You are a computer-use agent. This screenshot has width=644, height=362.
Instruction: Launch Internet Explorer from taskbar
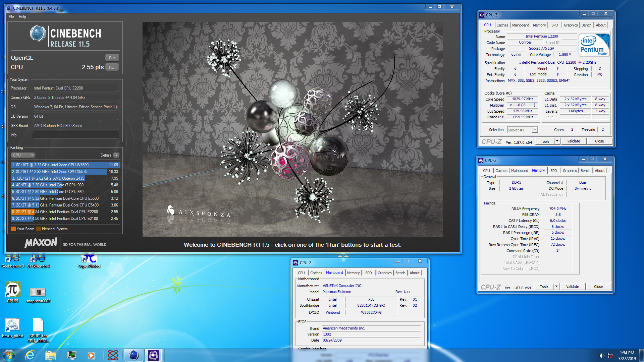(x=30, y=355)
